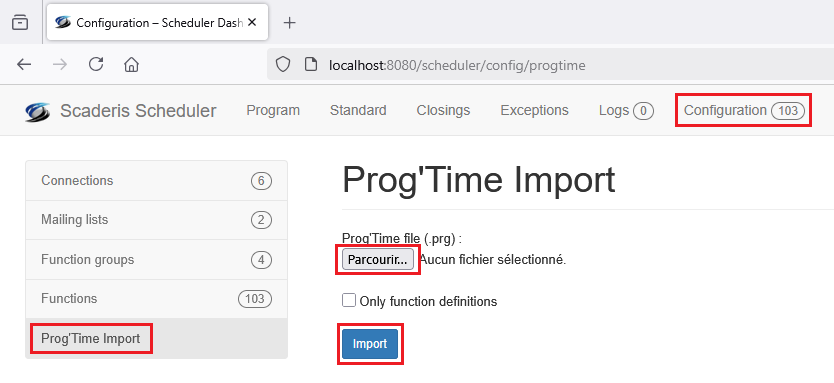Enable the Only function definitions checkbox
This screenshot has width=834, height=383.
coord(349,301)
